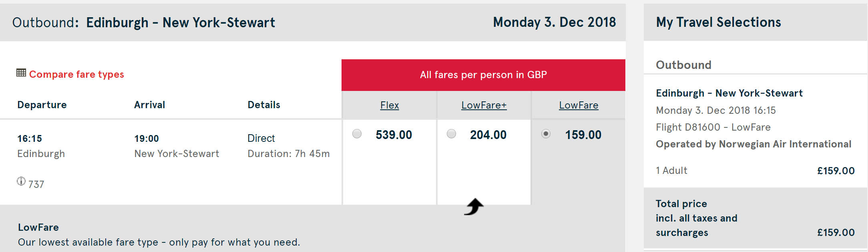Image resolution: width=868 pixels, height=252 pixels.
Task: Click the 539.00 Flex price
Action: pos(394,135)
